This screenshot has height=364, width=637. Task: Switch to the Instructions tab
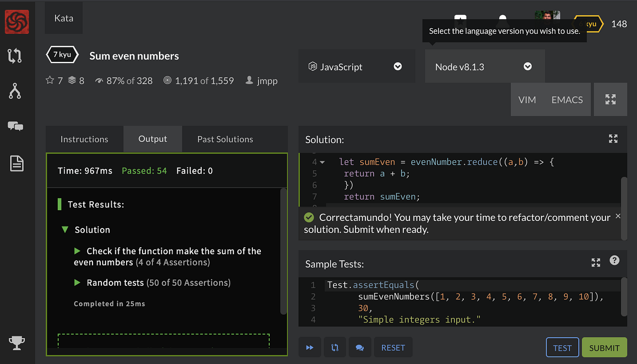84,139
